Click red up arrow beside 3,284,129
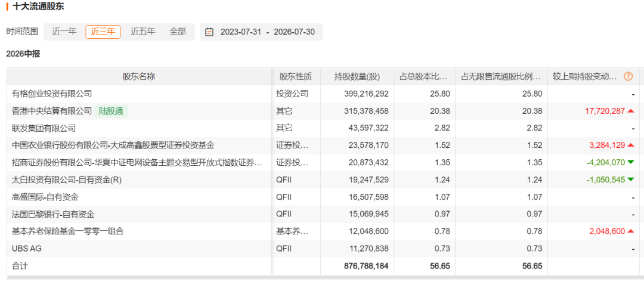644x285 pixels. coord(631,145)
